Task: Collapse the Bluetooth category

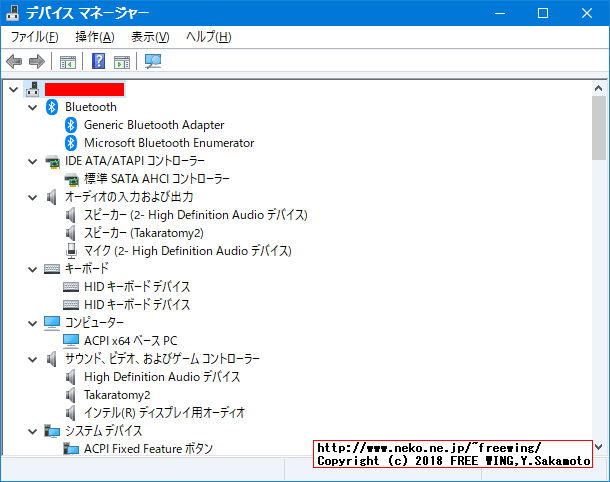Action: click(33, 108)
